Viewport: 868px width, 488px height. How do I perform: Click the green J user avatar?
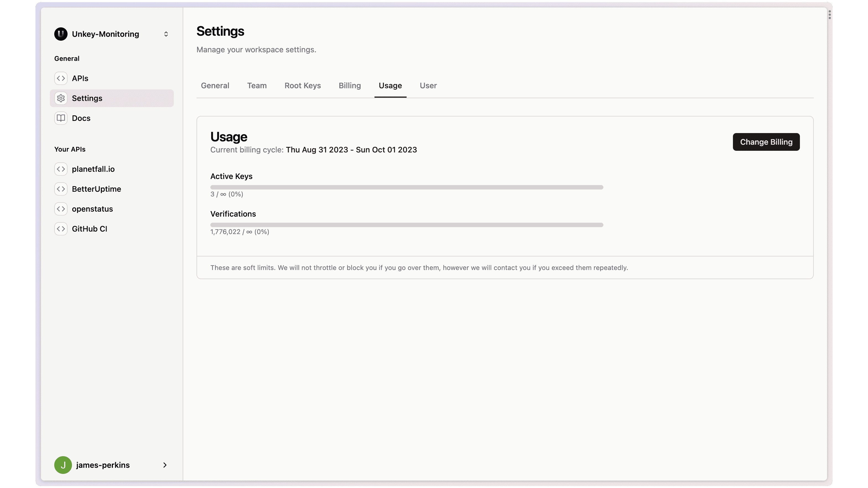tap(63, 465)
